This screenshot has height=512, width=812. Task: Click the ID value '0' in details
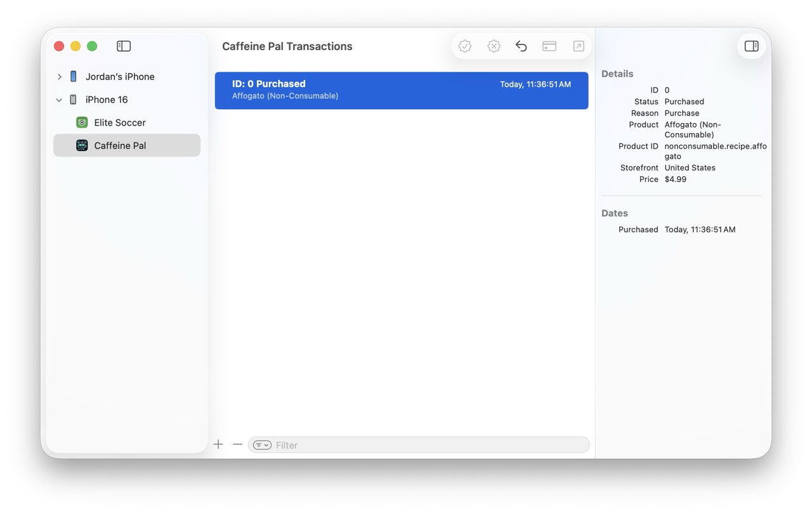click(x=667, y=90)
